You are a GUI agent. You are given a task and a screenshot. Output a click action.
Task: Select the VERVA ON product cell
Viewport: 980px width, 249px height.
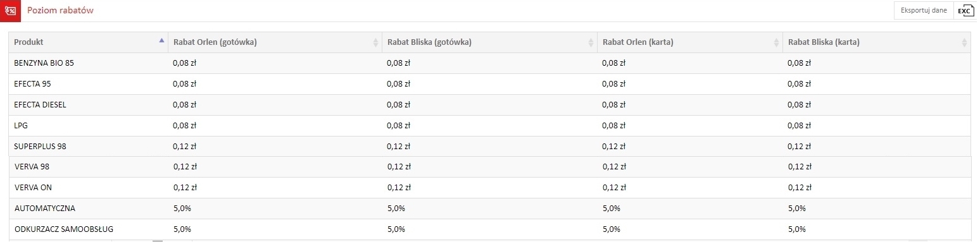point(88,188)
